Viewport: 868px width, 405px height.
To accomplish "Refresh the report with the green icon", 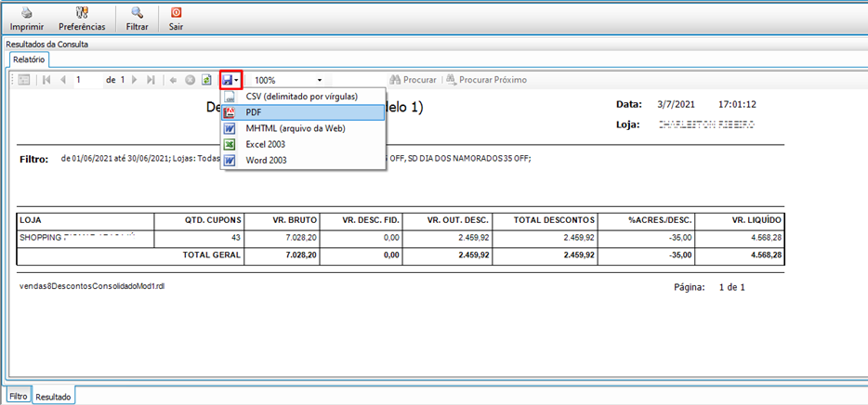I will click(206, 80).
